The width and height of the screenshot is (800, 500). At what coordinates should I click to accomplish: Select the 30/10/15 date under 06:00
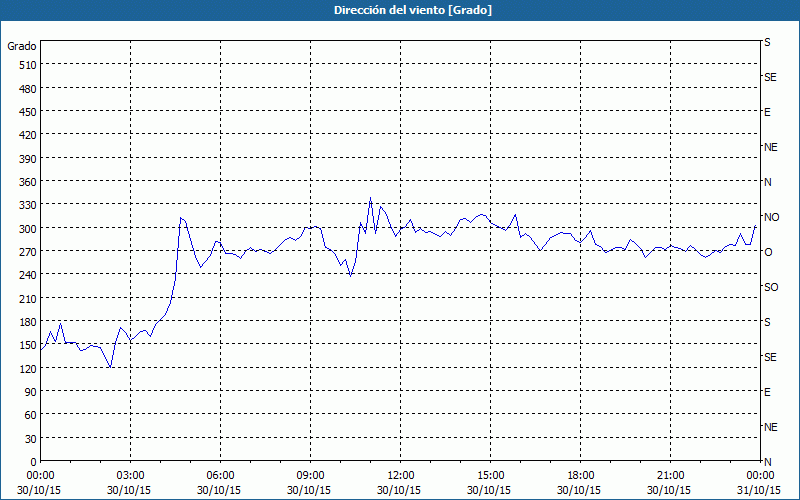(219, 490)
